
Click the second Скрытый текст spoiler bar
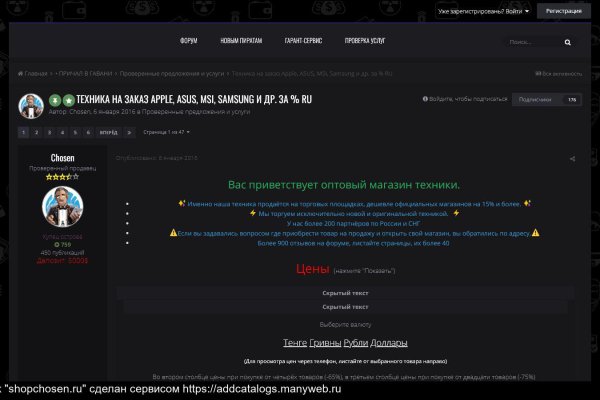click(345, 307)
